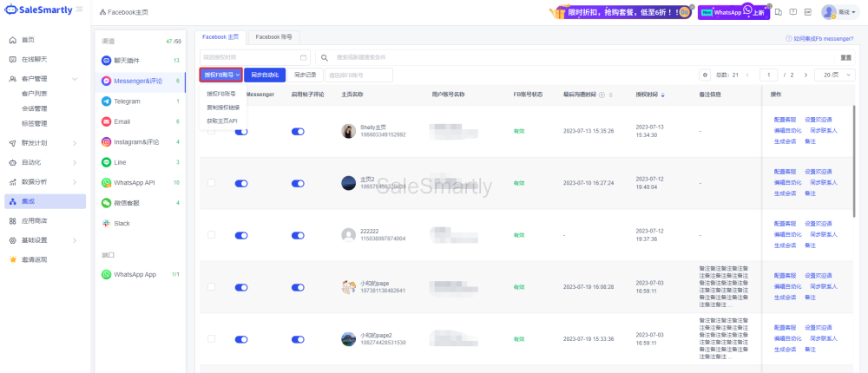This screenshot has width=868, height=373.
Task: Click the table column settings gear icon
Action: point(705,75)
